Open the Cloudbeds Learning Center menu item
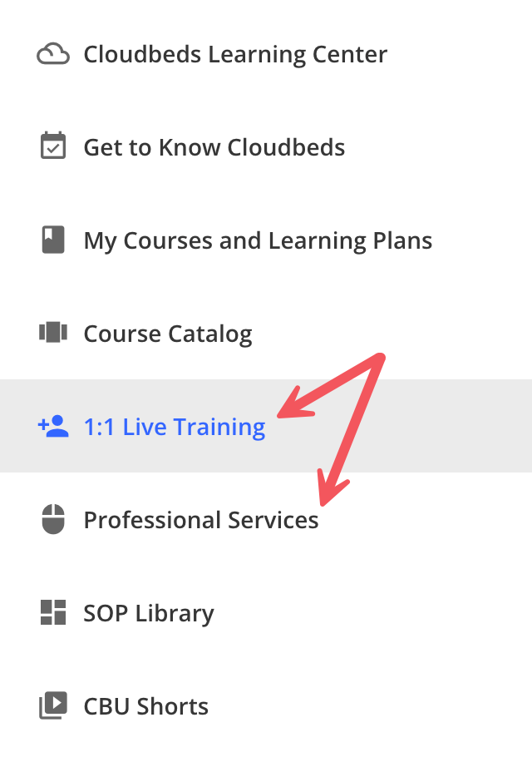 (x=235, y=55)
